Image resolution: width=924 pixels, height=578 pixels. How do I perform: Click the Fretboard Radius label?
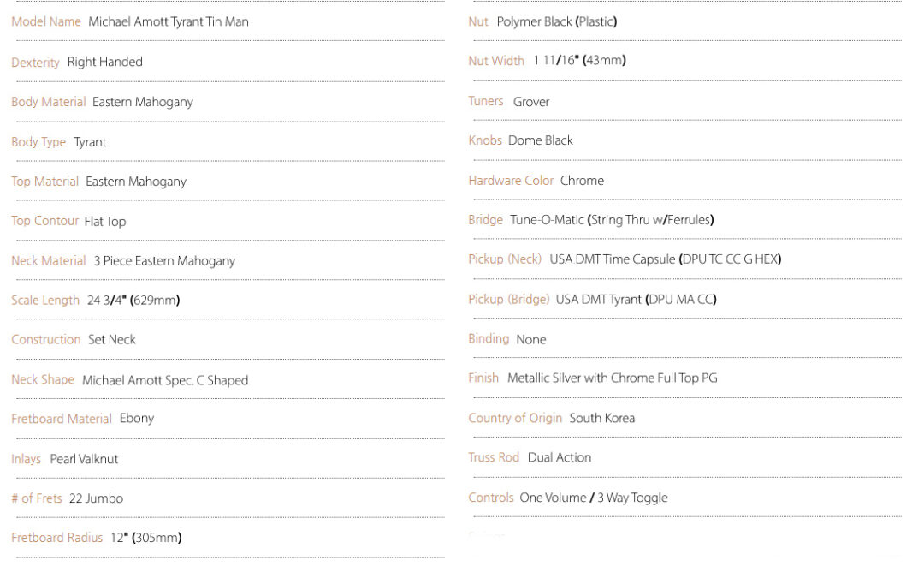(56, 538)
